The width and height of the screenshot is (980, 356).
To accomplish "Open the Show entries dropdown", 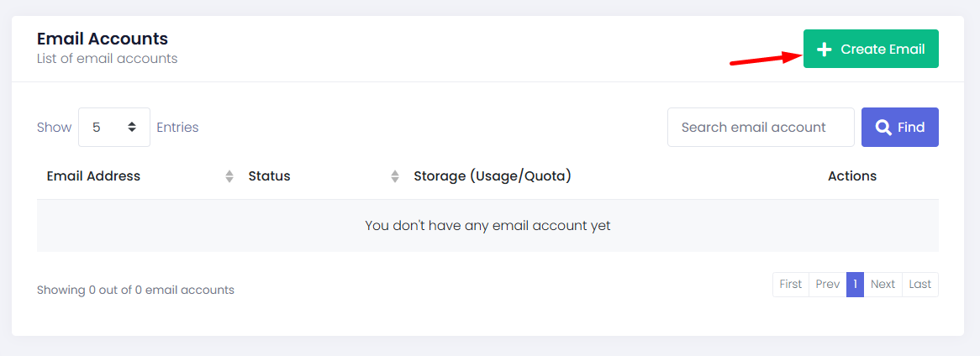I will point(113,128).
